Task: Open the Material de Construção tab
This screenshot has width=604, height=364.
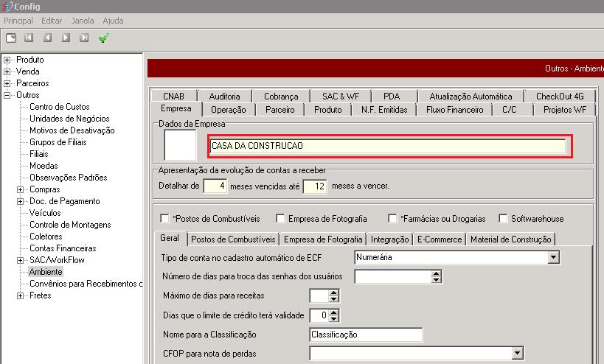Action: point(510,239)
